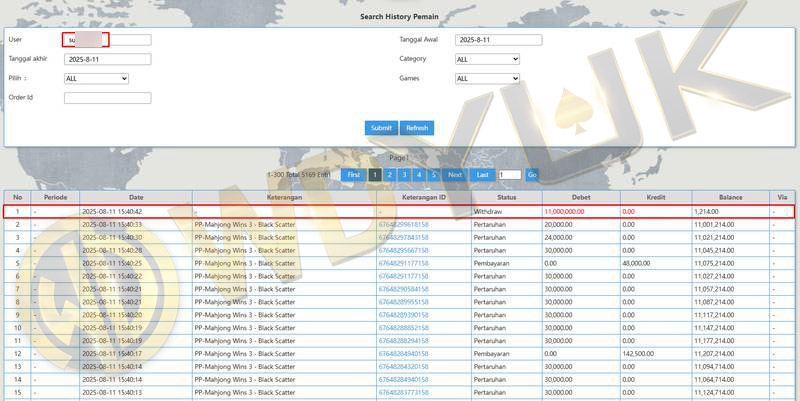The image size is (800, 401).
Task: Go to page 2
Action: (390, 174)
